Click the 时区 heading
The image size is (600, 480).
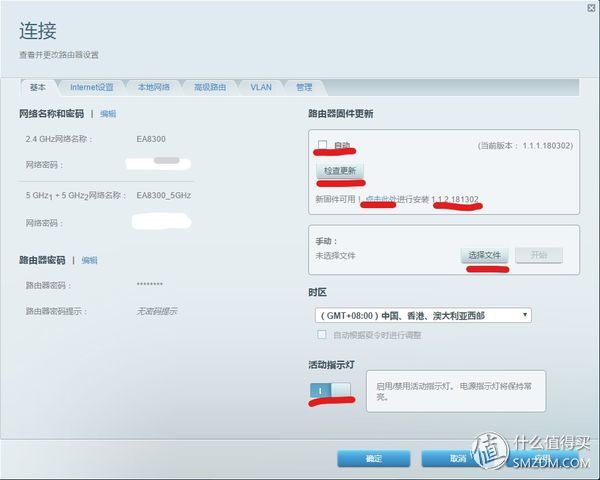click(318, 292)
